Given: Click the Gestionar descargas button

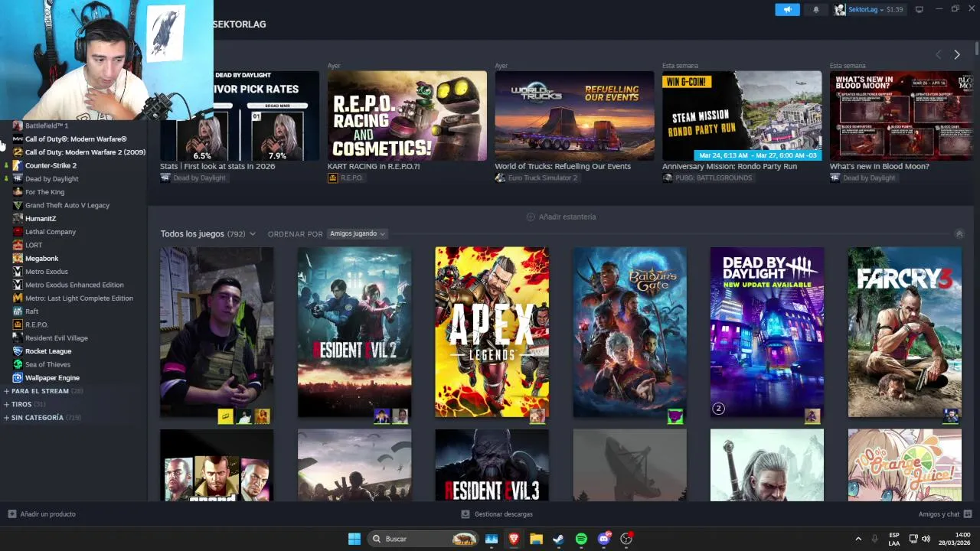Looking at the screenshot, I should (x=497, y=514).
